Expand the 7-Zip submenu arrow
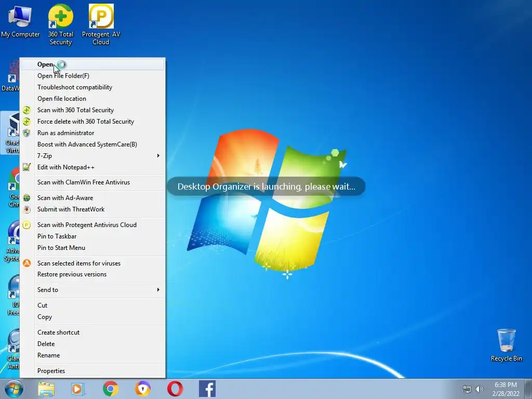The image size is (532, 399). [x=158, y=156]
